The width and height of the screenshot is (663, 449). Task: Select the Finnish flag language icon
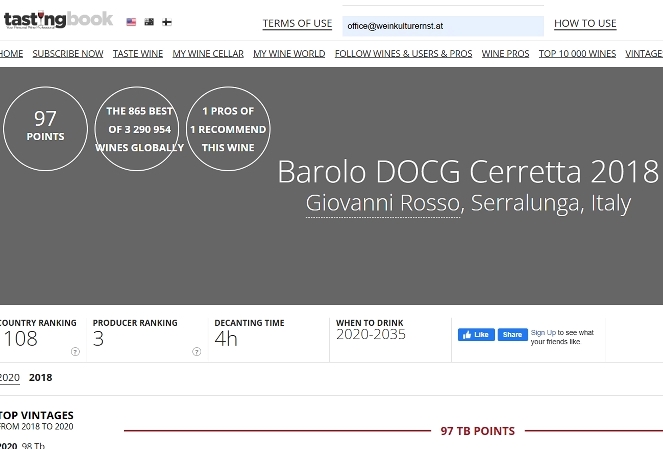click(x=166, y=22)
